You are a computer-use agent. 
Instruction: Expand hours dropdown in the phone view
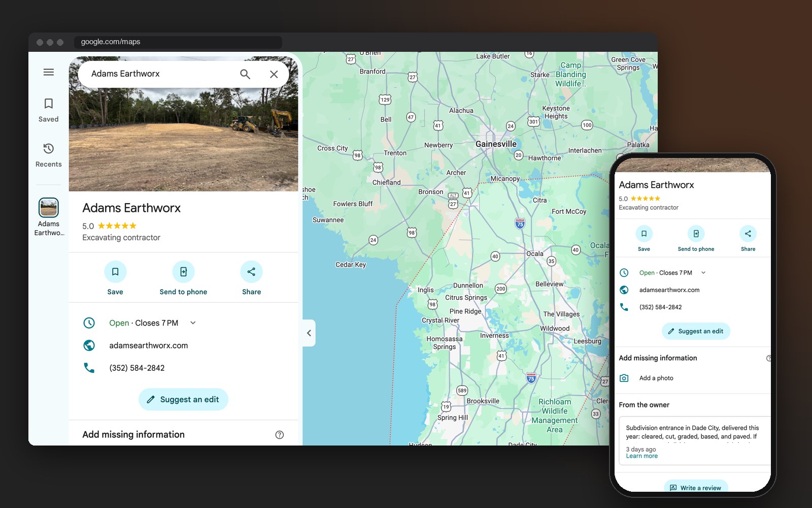[703, 273]
